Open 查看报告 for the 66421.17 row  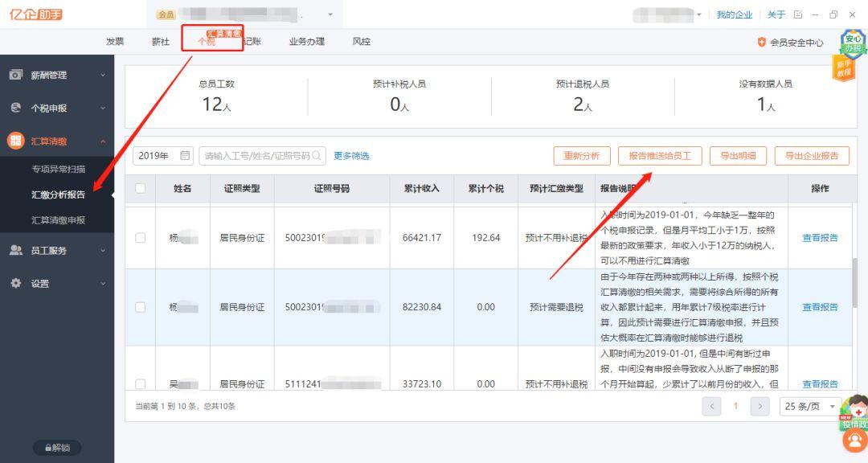[x=820, y=238]
